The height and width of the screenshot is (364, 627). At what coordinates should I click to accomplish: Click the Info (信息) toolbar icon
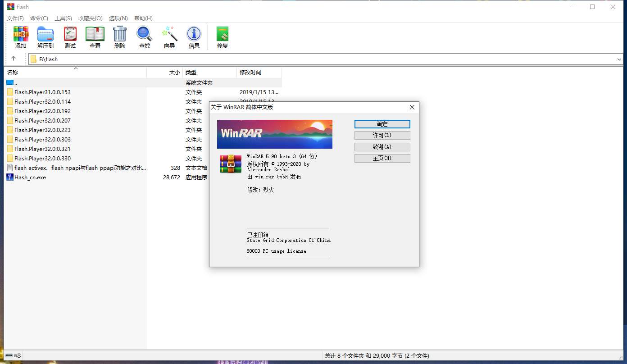(194, 34)
